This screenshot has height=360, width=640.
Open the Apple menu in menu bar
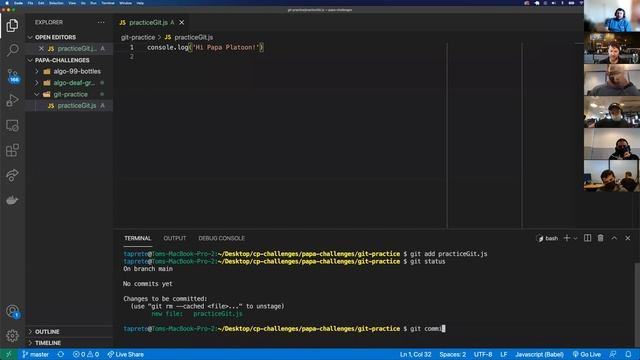(7, 3)
